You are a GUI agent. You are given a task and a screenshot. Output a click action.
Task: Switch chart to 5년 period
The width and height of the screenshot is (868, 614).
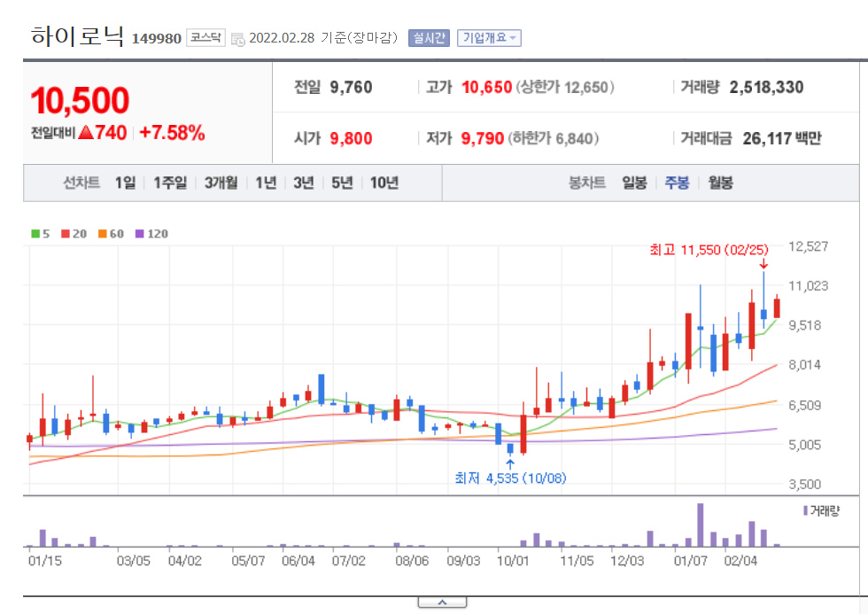pos(342,183)
